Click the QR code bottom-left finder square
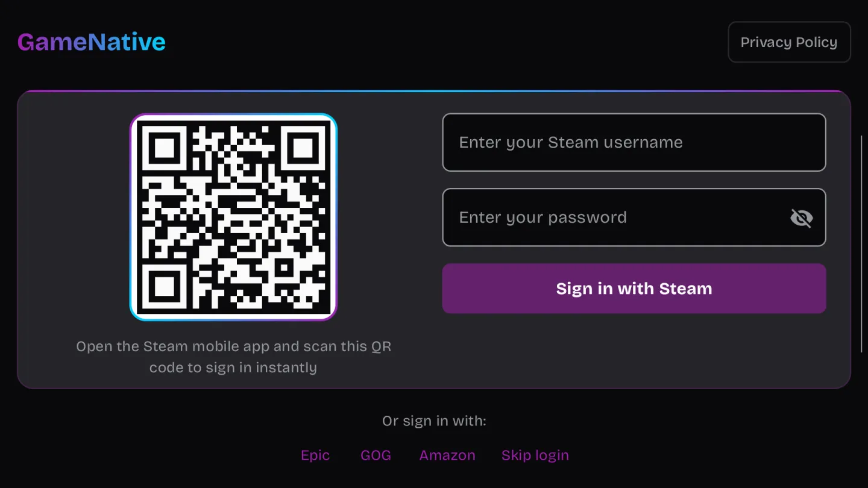868x488 pixels. tap(165, 286)
